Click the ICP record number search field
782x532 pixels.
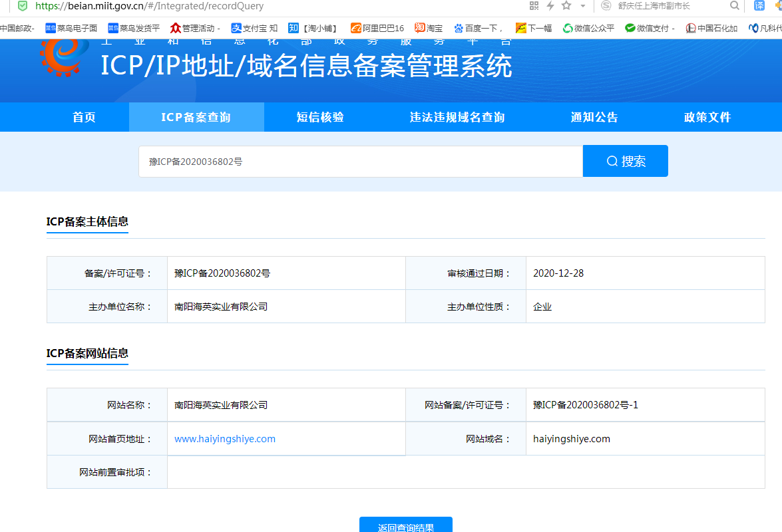click(x=361, y=162)
